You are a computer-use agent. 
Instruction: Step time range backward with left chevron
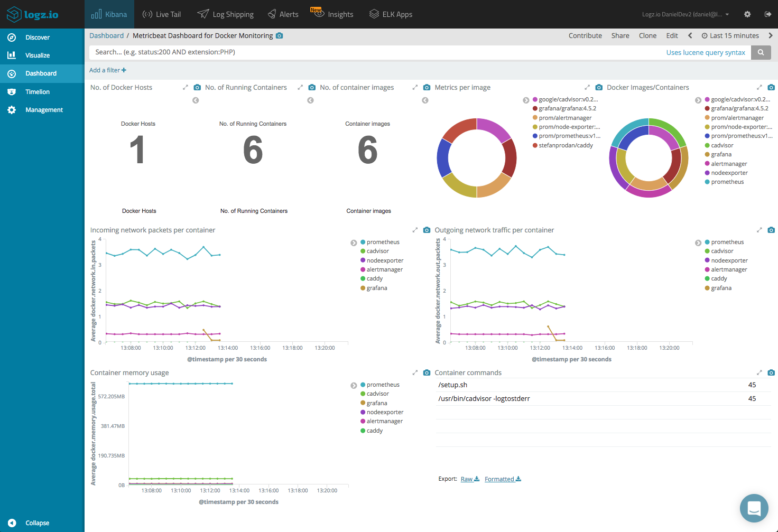pos(690,36)
